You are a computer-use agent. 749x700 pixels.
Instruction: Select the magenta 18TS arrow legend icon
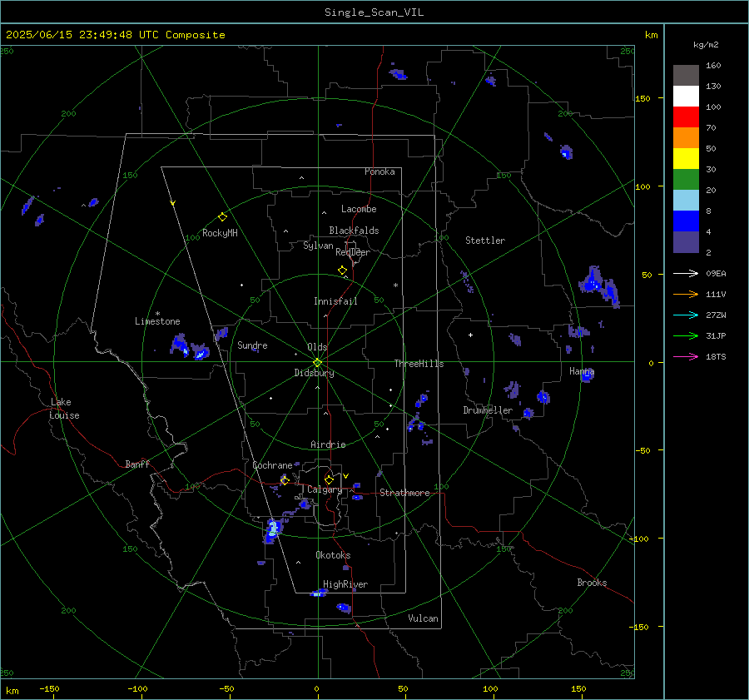pyautogui.click(x=686, y=356)
